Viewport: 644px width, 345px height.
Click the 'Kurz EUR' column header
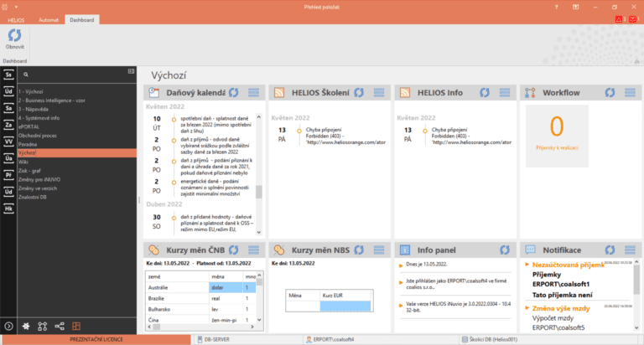[345, 296]
